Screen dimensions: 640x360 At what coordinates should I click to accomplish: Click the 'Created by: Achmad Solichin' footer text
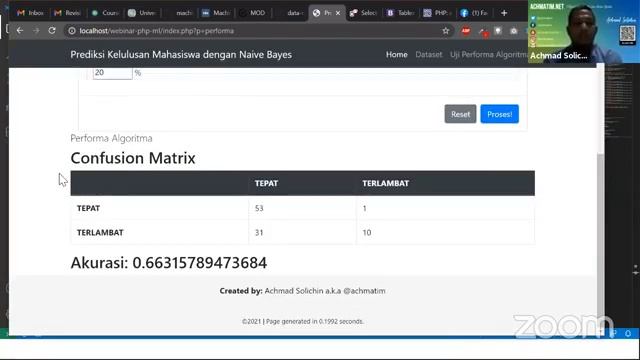click(302, 291)
